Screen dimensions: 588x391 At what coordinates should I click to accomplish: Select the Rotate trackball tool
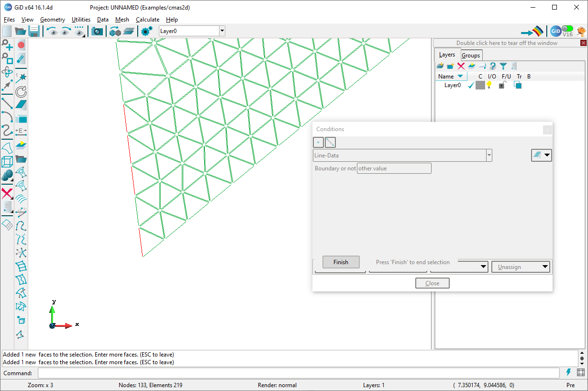pos(7,72)
